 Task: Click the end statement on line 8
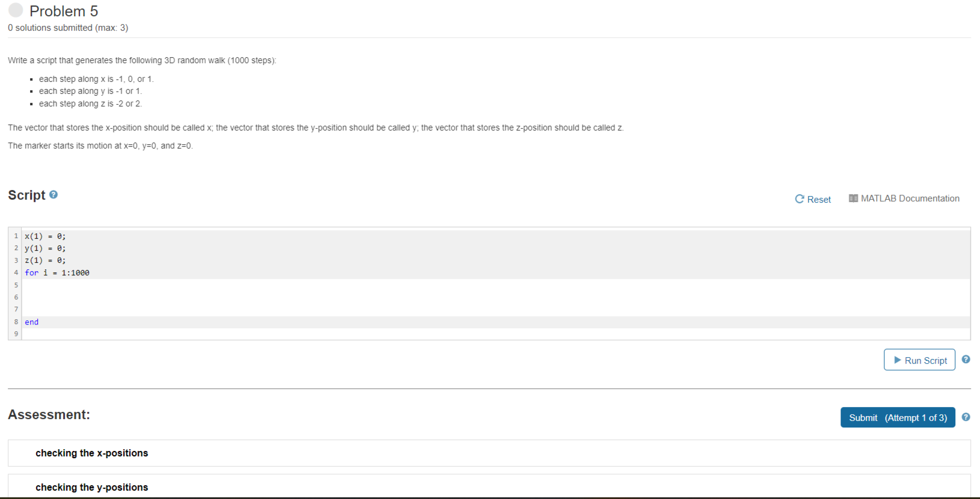(31, 322)
